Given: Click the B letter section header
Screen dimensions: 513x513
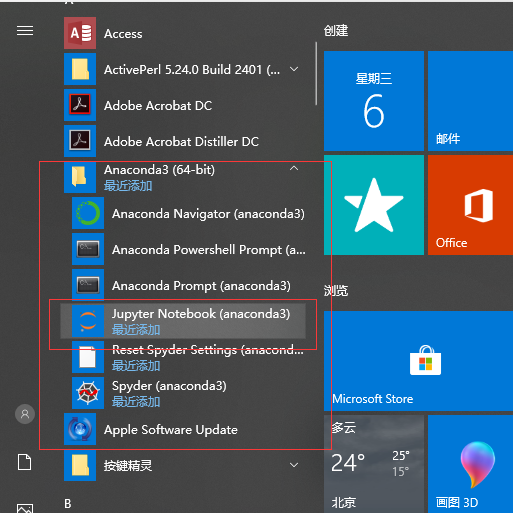Looking at the screenshot, I should [x=68, y=504].
